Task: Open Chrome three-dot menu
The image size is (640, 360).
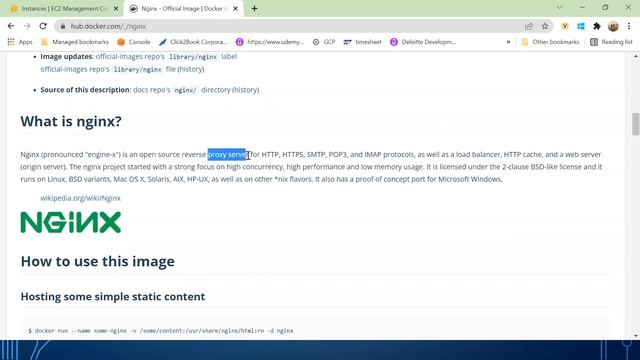Action: 629,26
